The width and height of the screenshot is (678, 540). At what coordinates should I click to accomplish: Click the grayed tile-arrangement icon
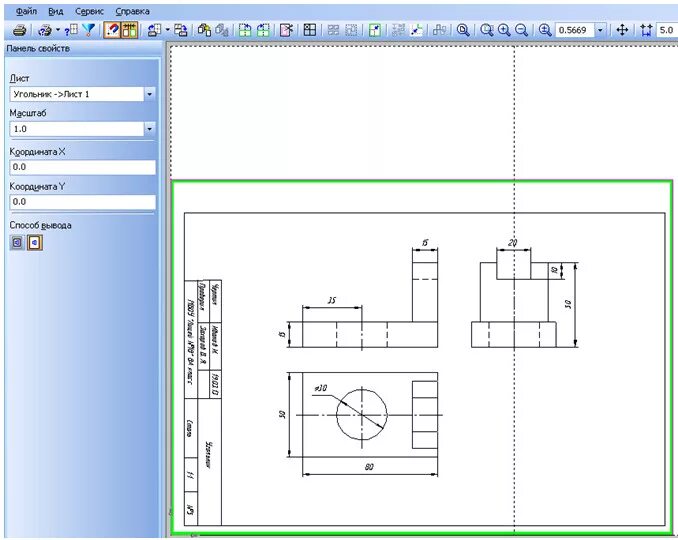point(398,30)
